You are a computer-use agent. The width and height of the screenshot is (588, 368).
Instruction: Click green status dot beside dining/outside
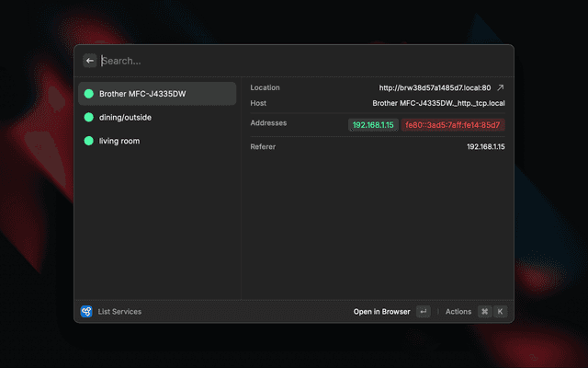[x=89, y=118]
